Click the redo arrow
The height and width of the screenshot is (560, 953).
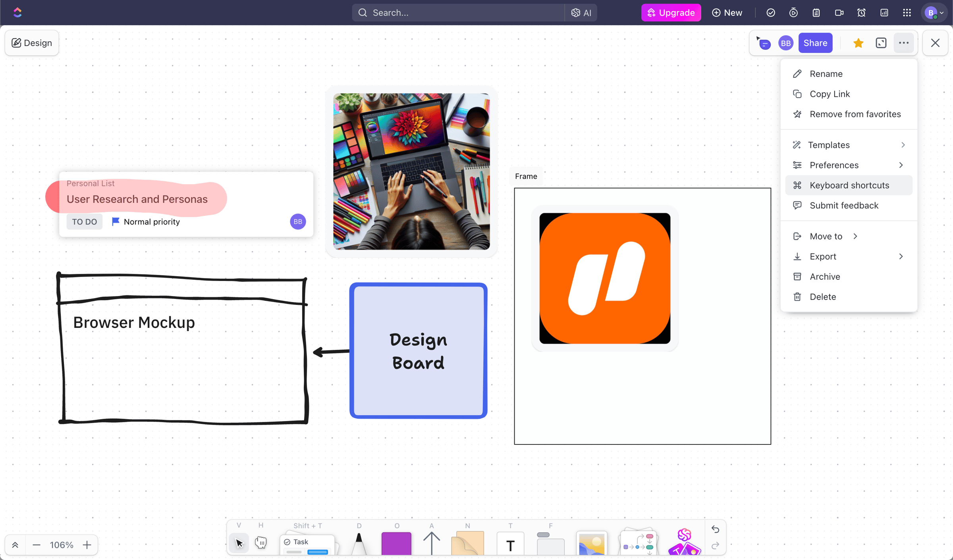(x=715, y=546)
